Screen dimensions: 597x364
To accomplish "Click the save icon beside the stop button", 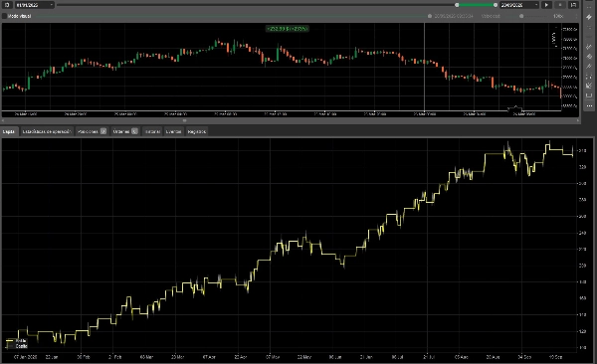I will 573,5.
